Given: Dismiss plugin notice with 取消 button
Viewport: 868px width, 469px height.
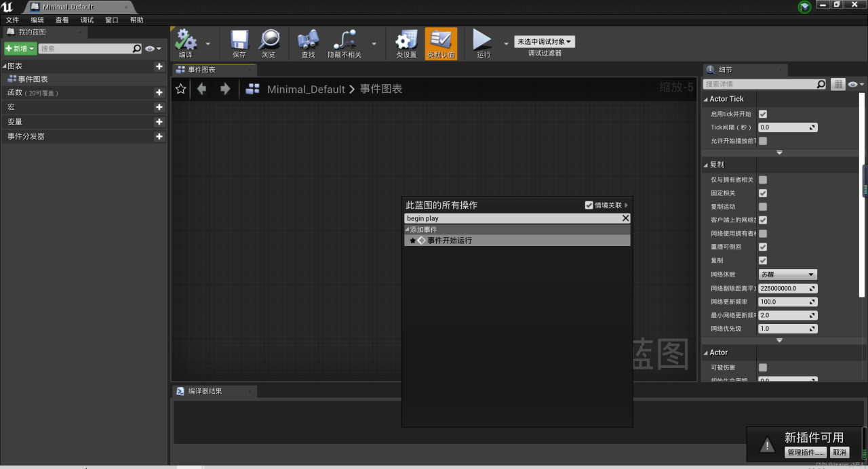Looking at the screenshot, I should pos(840,452).
